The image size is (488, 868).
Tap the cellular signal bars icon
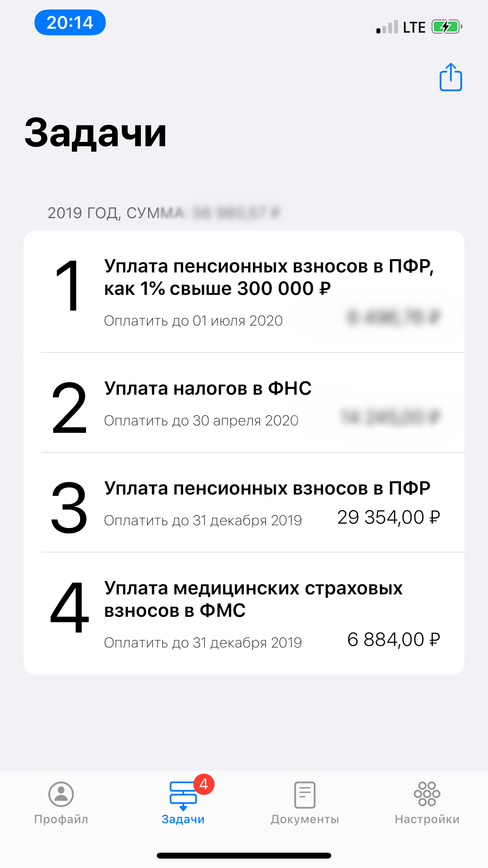tap(387, 26)
